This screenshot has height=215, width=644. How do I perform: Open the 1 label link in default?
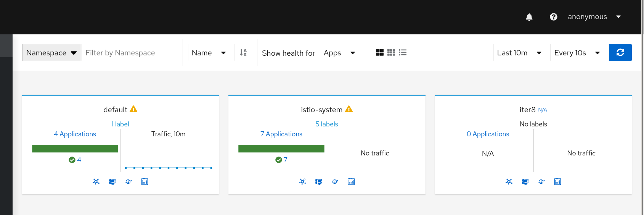coord(120,124)
